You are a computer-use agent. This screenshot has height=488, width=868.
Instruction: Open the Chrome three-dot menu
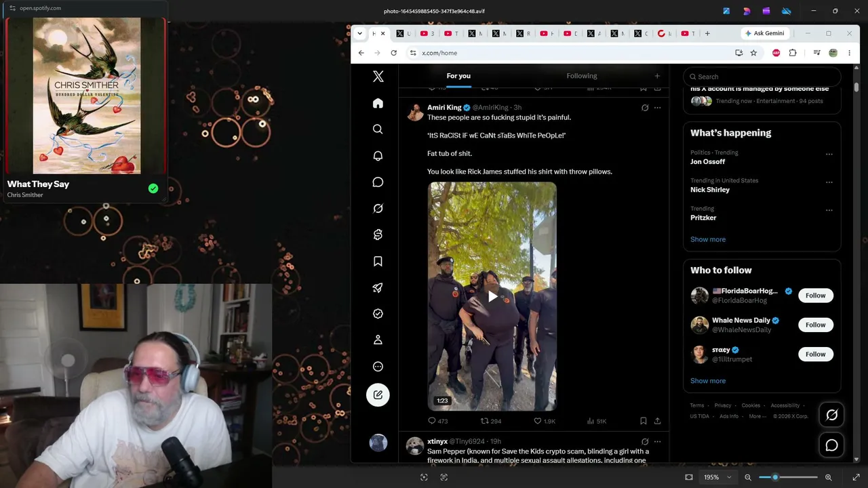tap(849, 53)
